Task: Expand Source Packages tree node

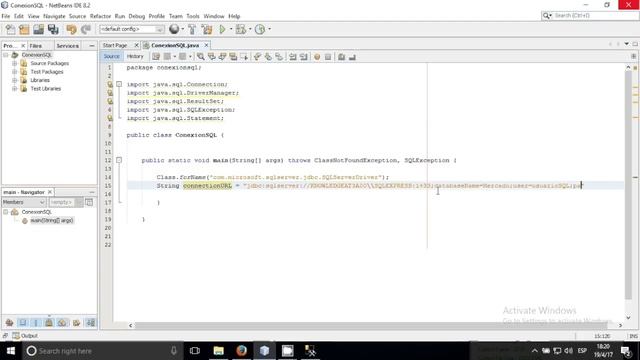Action: click(x=15, y=63)
